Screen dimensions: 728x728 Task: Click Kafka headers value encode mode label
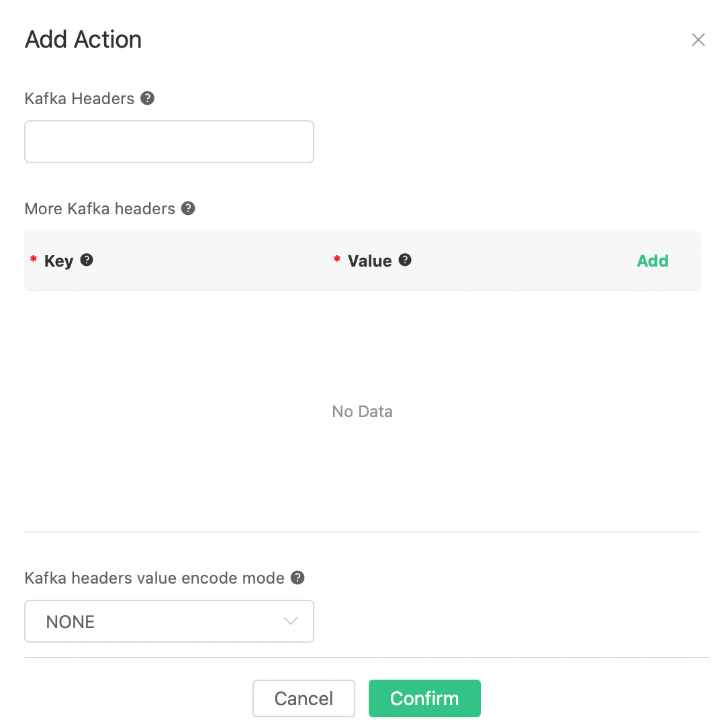[154, 578]
